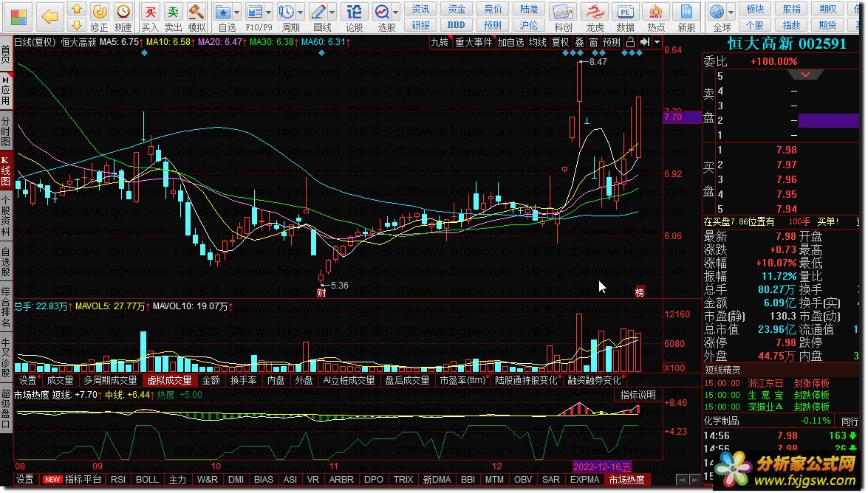
Task: Click the lock icon in chart header
Action: click(x=630, y=42)
